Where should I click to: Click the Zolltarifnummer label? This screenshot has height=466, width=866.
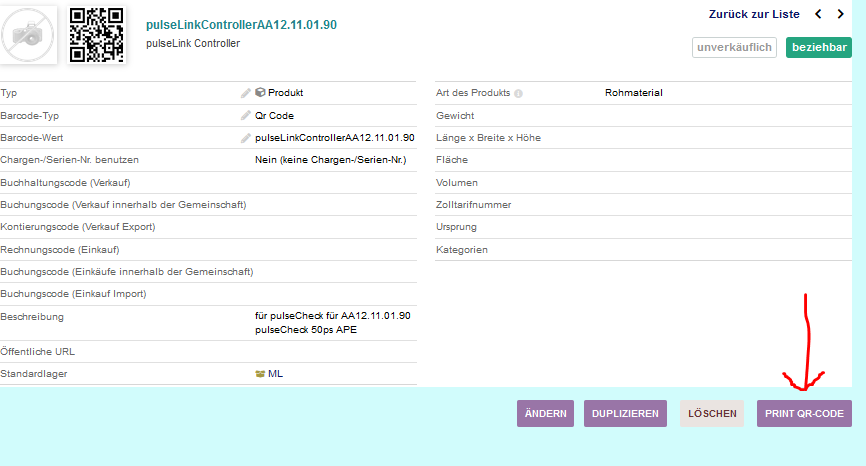point(473,205)
